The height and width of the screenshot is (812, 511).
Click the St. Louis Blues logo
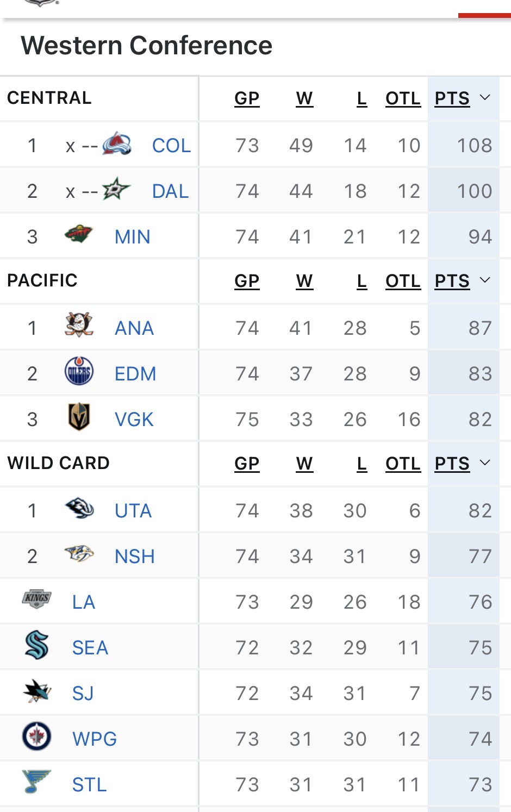coord(37,782)
